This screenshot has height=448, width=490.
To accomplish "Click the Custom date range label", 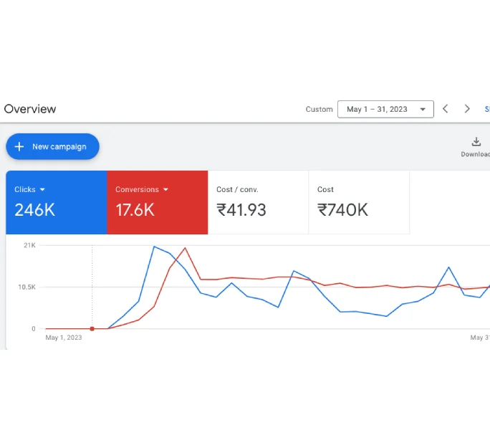I will pos(319,109).
